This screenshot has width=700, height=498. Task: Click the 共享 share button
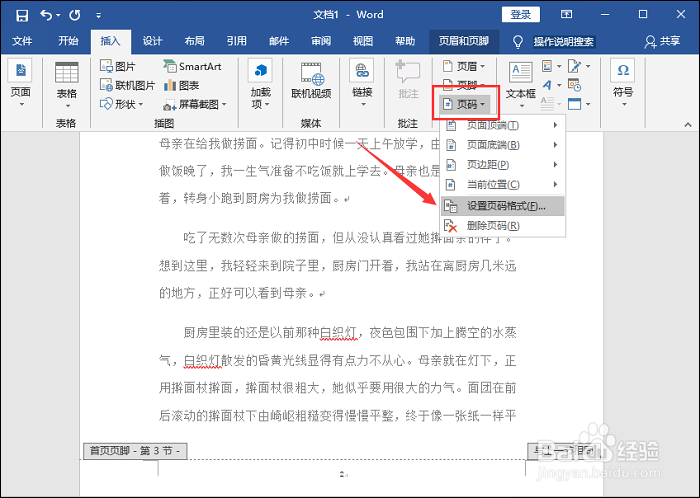(662, 42)
